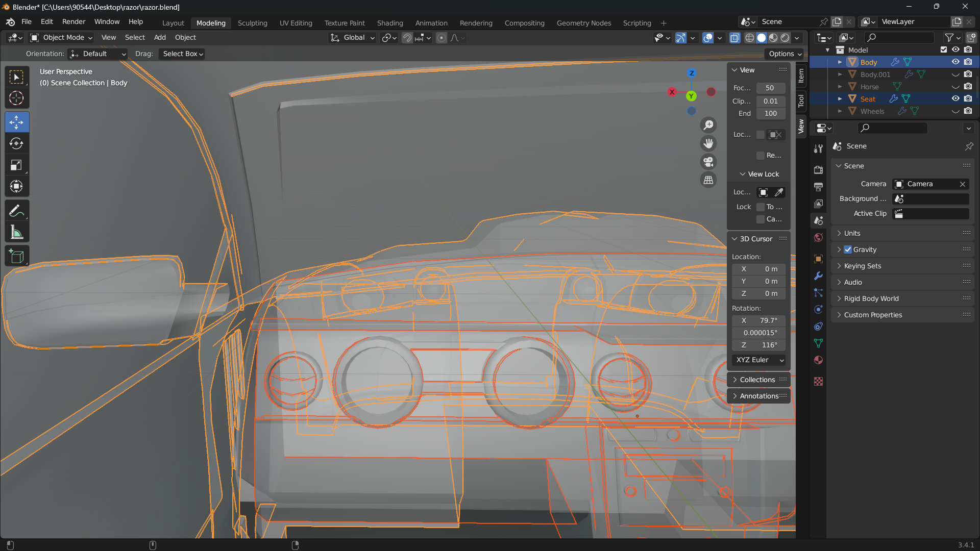
Task: Toggle camera view in viewport
Action: click(708, 162)
